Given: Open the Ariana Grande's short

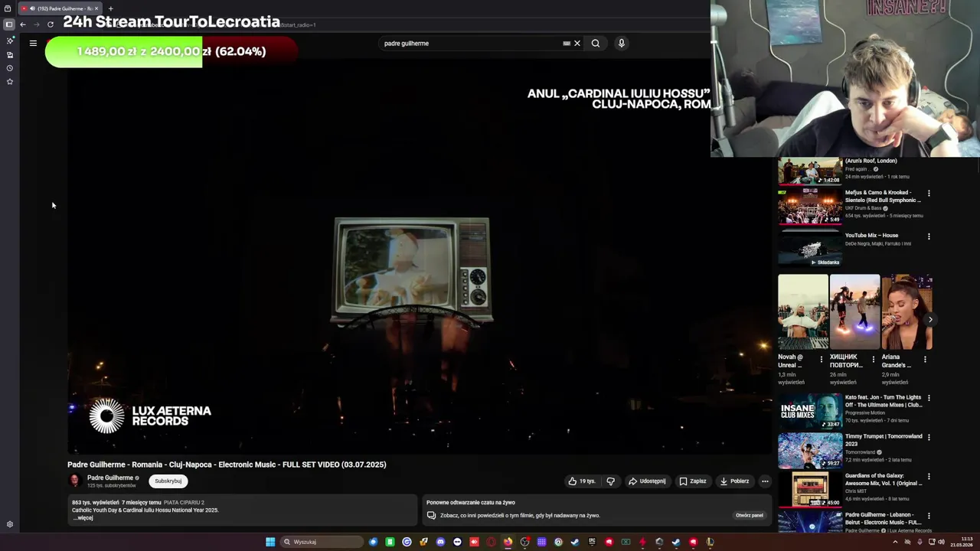Looking at the screenshot, I should (906, 312).
